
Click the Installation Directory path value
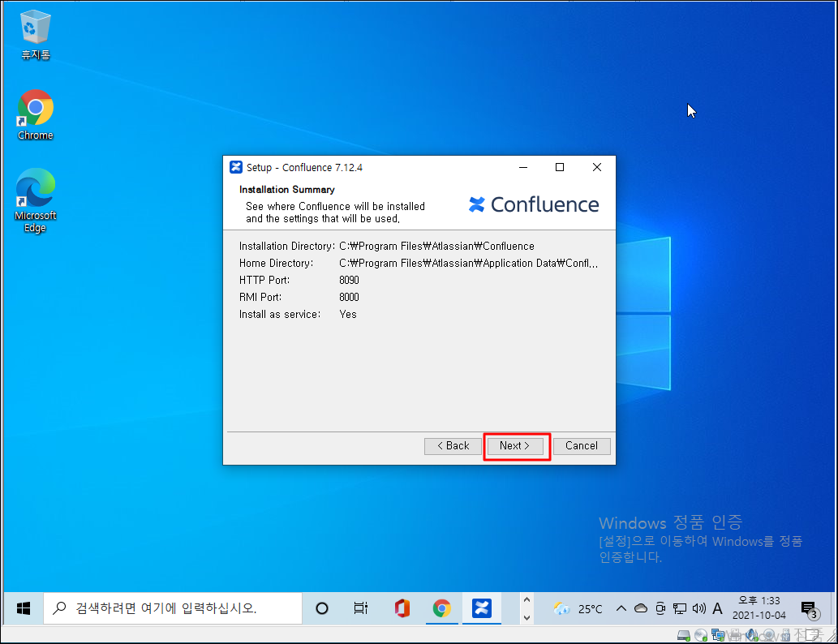pos(436,247)
